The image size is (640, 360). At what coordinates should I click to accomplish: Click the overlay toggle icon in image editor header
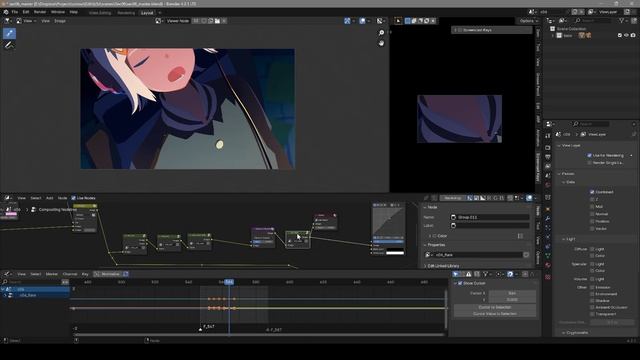[362, 21]
